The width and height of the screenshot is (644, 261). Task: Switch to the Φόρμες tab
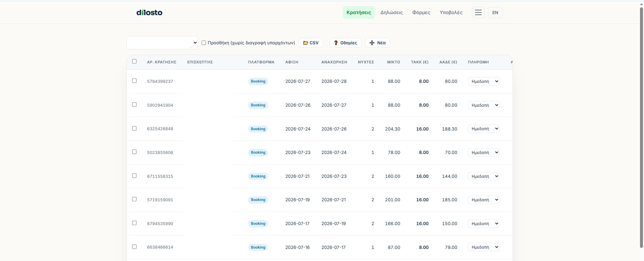coord(421,12)
